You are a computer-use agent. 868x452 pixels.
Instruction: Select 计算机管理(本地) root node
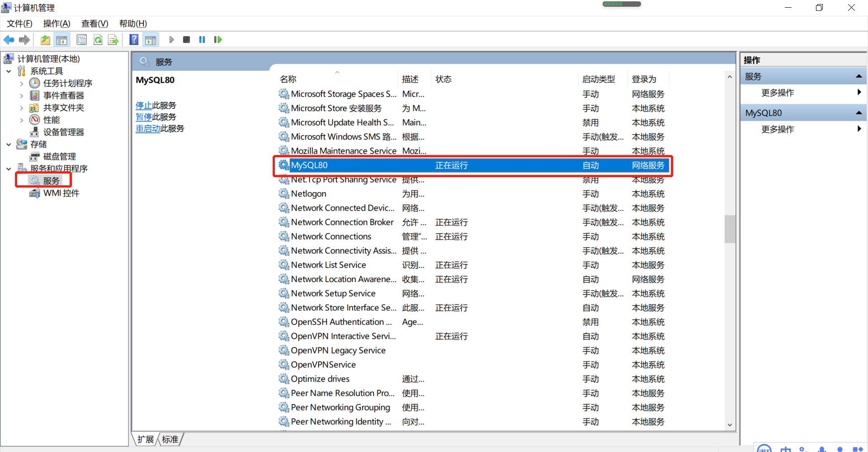tap(48, 59)
